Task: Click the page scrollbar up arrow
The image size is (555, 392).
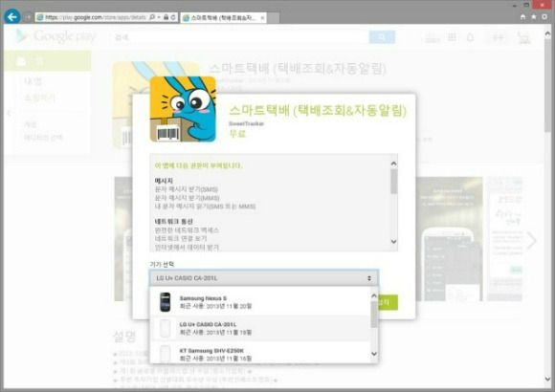Action: click(x=548, y=34)
